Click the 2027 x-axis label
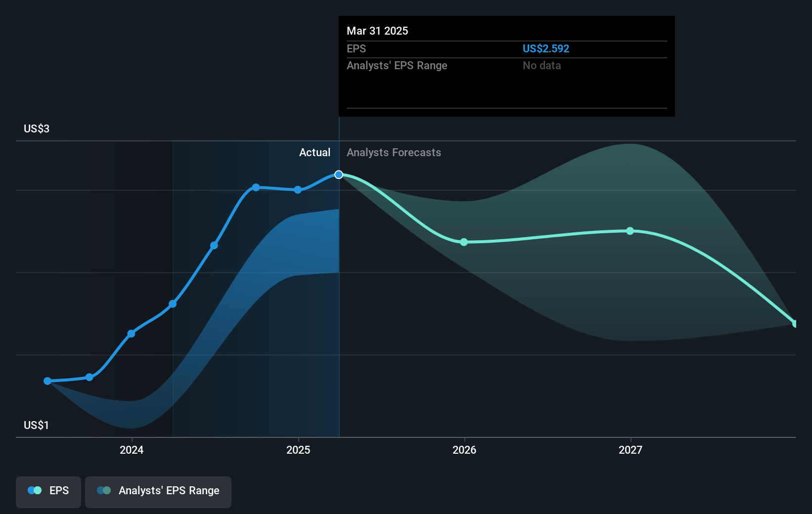Image resolution: width=812 pixels, height=514 pixels. (631, 450)
